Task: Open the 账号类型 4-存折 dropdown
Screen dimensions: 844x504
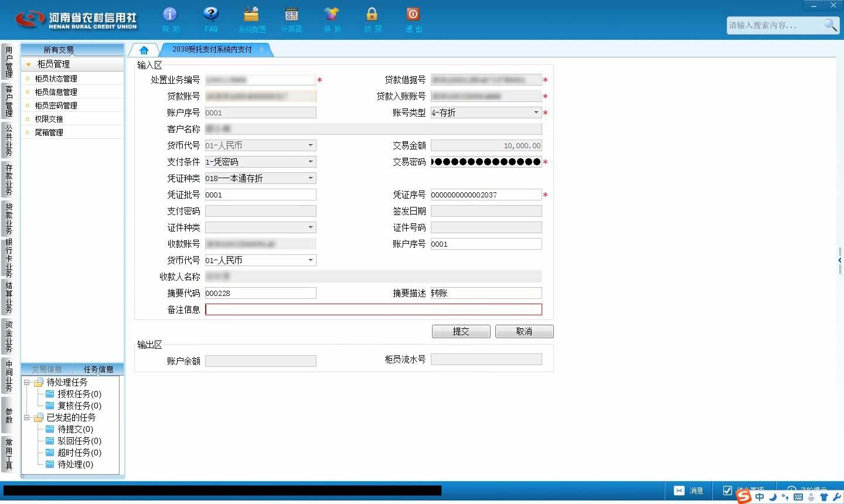Action: click(536, 113)
